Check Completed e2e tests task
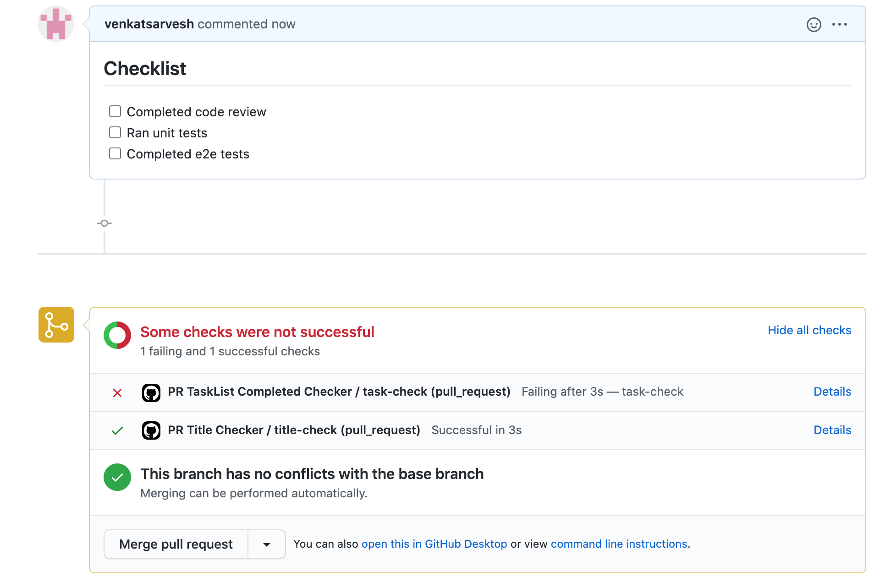 pos(115,153)
